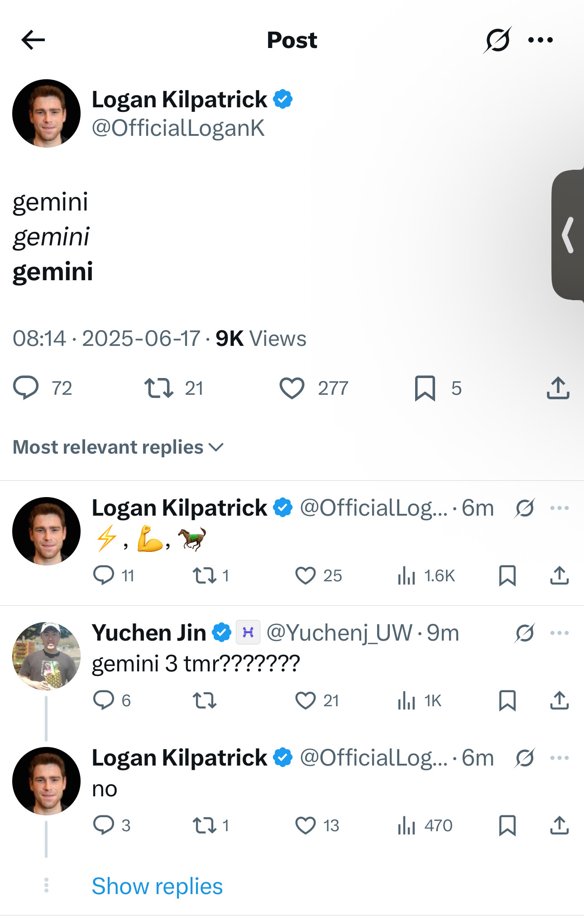
Task: Like the main post with 277 likes
Action: (x=292, y=388)
